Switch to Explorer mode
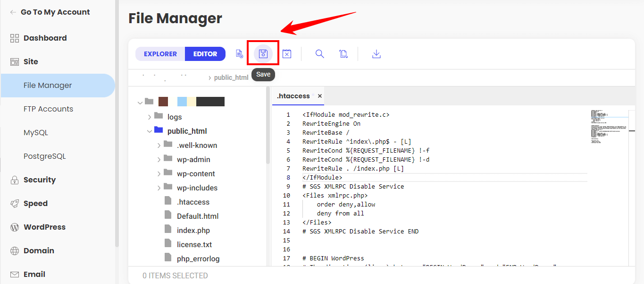644x284 pixels. (160, 54)
